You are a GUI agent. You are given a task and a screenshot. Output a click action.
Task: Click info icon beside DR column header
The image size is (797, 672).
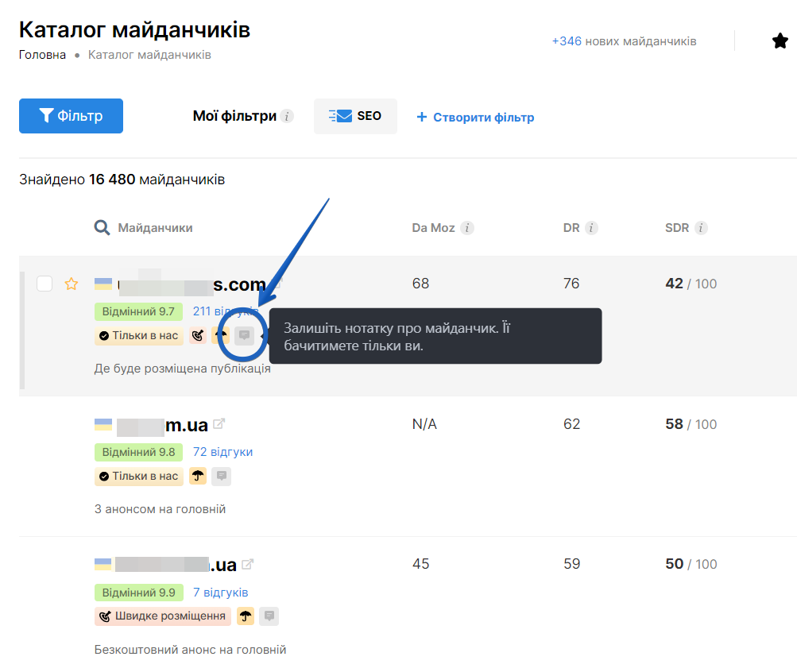click(591, 228)
